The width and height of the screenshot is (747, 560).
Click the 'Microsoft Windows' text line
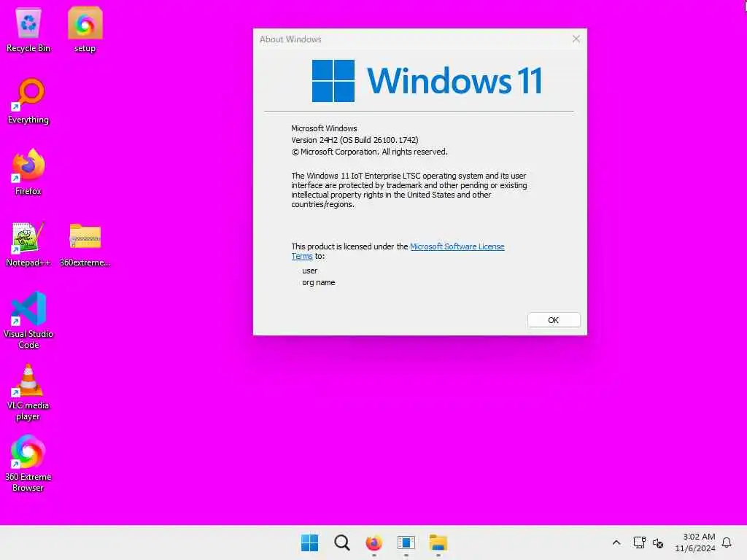pos(324,128)
